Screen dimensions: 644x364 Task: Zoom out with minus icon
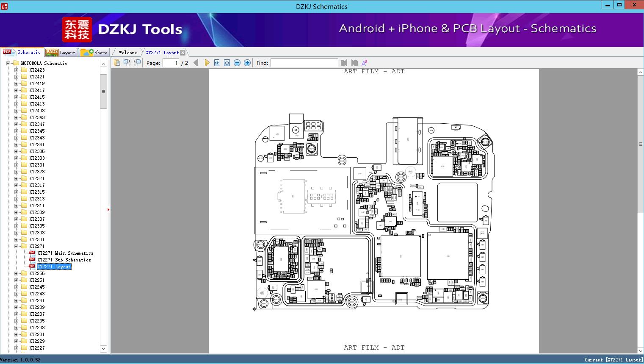coord(237,63)
